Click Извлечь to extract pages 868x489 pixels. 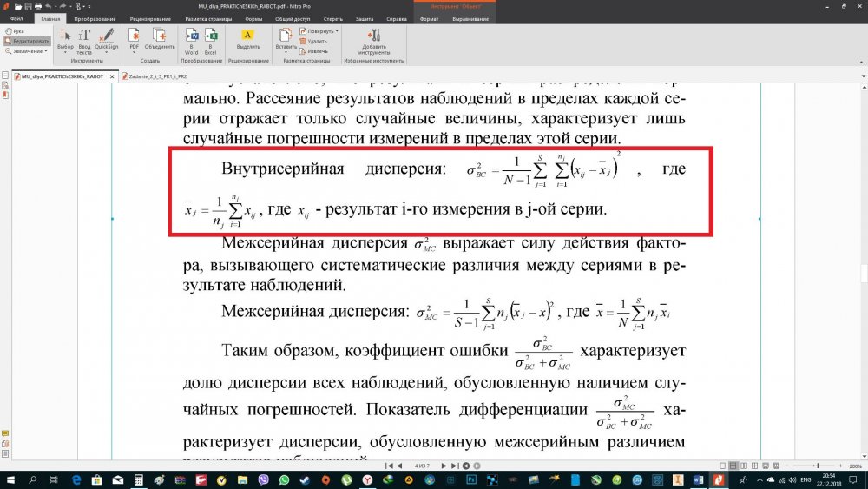313,51
